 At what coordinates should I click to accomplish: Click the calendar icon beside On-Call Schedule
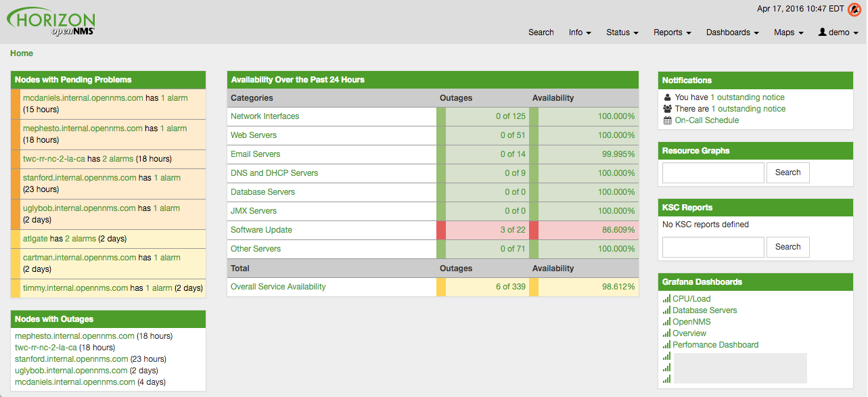click(668, 120)
